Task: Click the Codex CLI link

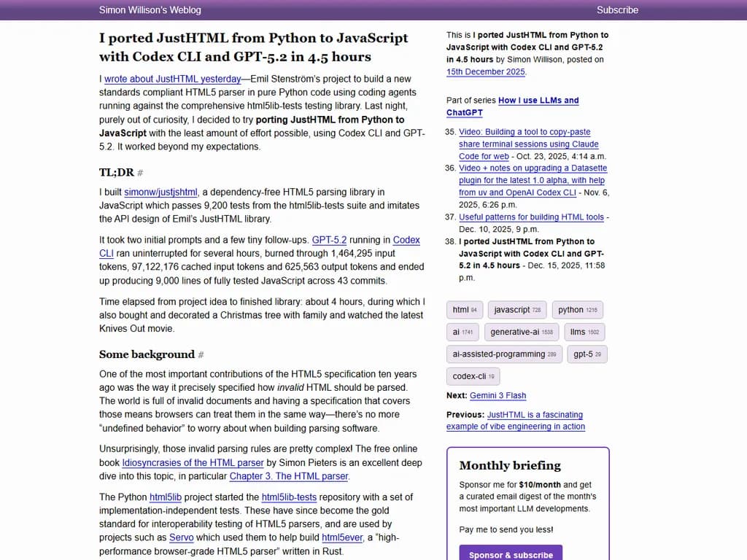Action: pyautogui.click(x=404, y=239)
